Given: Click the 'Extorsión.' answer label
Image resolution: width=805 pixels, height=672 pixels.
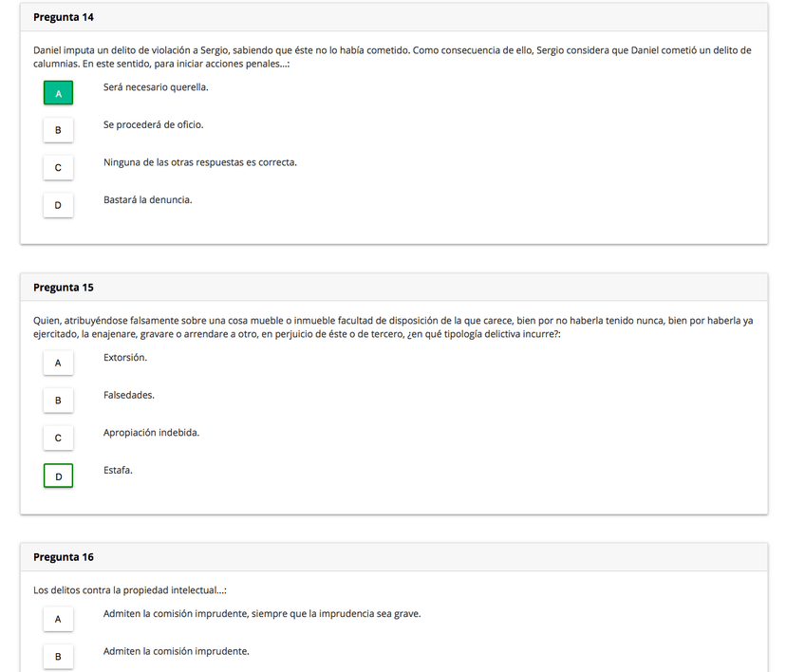Looking at the screenshot, I should coord(125,357).
